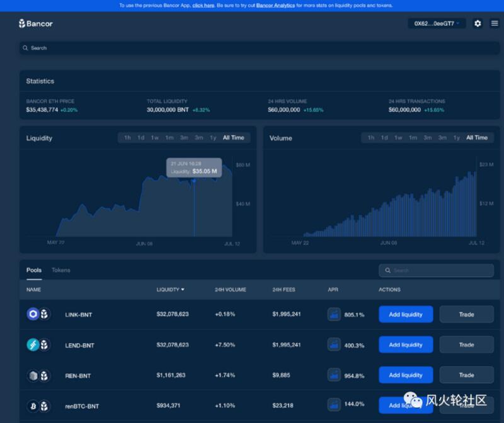The width and height of the screenshot is (504, 423).
Task: Click the 24H VOLUME column header
Action: point(231,290)
